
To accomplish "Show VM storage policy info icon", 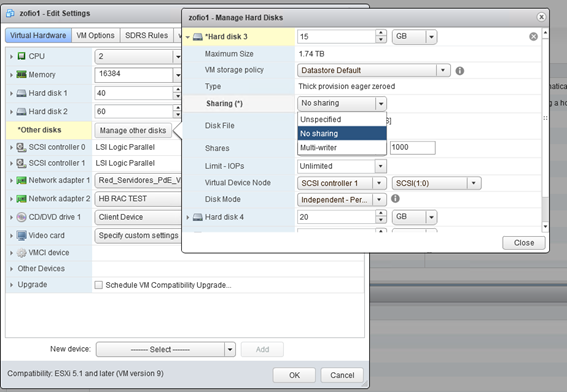I will [x=460, y=71].
